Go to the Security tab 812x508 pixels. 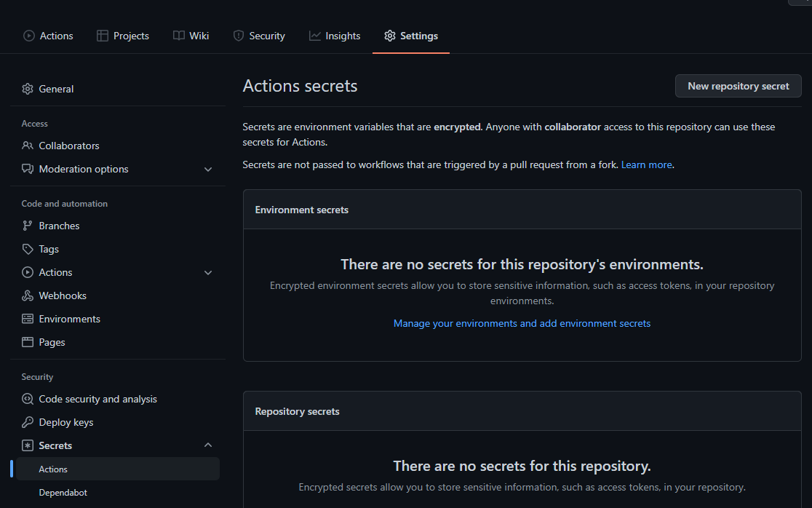point(259,36)
